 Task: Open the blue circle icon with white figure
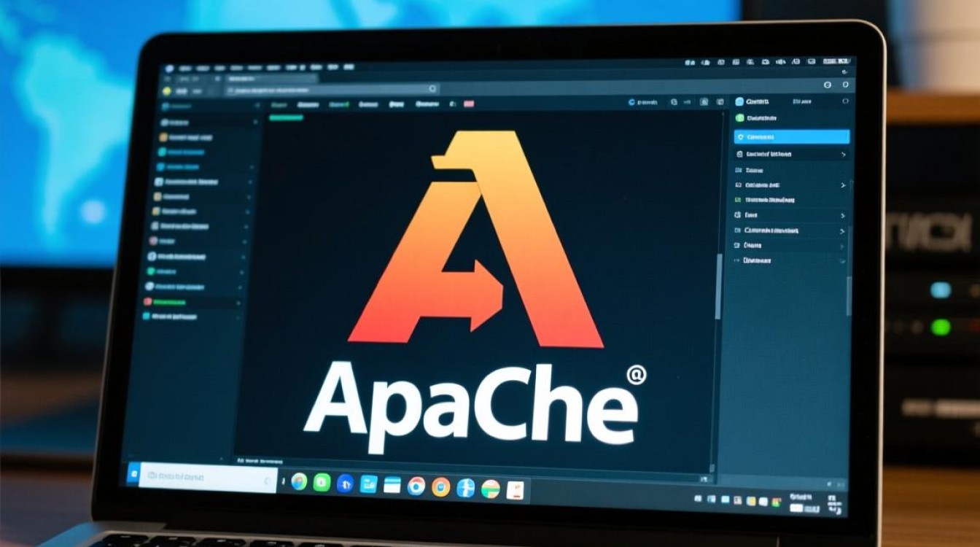tap(466, 488)
